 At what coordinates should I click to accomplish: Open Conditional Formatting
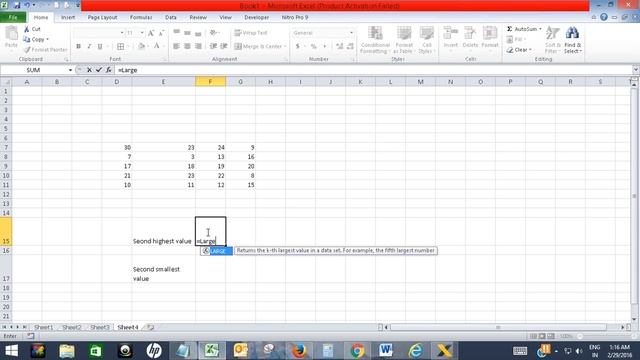pos(375,40)
